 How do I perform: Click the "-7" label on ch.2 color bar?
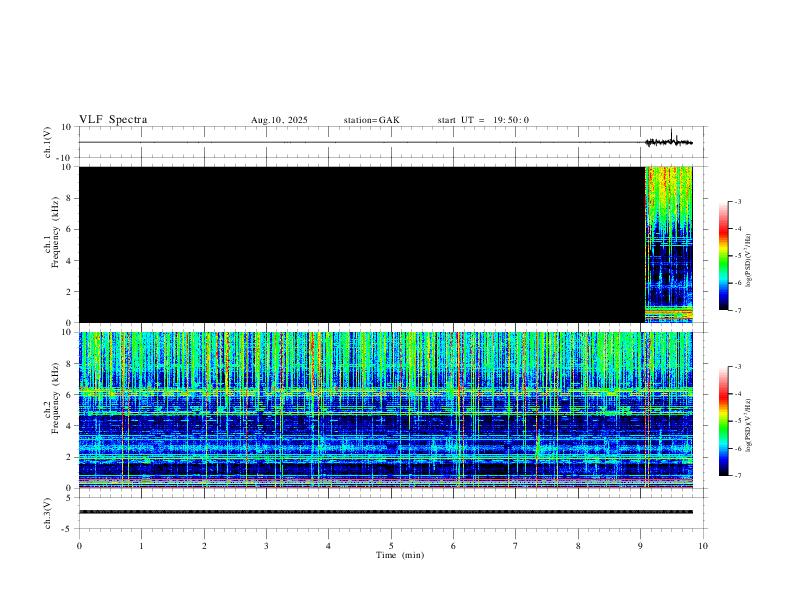(x=737, y=475)
